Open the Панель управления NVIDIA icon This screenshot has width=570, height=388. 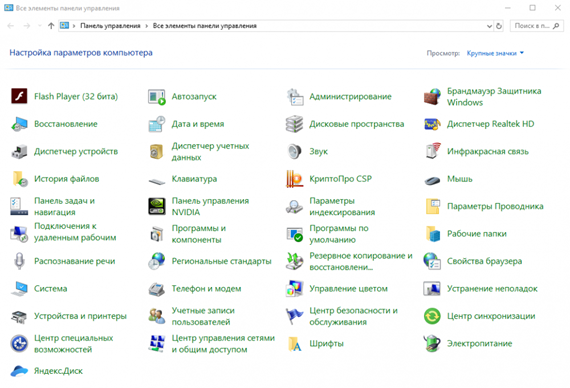point(157,206)
